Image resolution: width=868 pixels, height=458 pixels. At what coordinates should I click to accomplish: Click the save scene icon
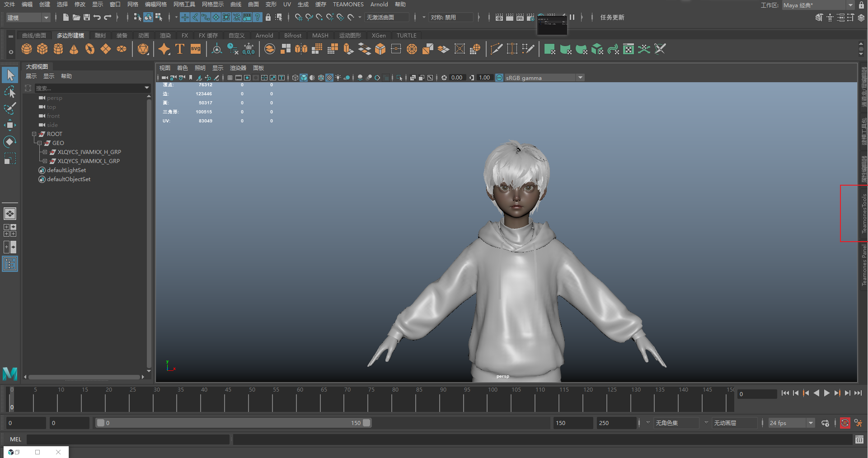tap(87, 17)
